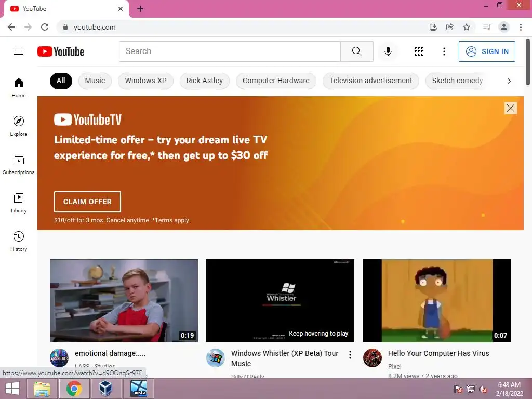This screenshot has width=532, height=399.
Task: Bookmark this tab with star icon
Action: tap(467, 27)
